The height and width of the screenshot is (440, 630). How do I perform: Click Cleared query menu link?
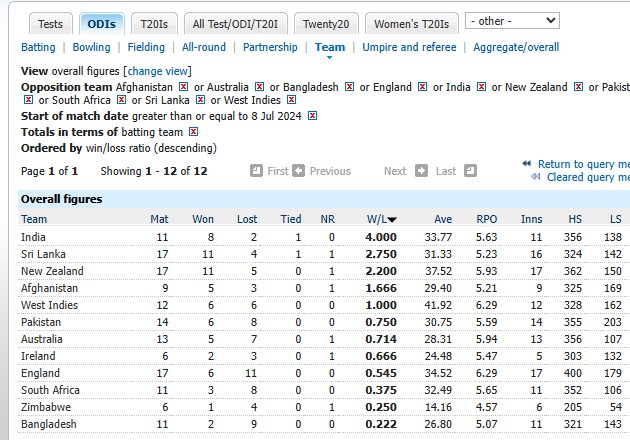point(588,177)
